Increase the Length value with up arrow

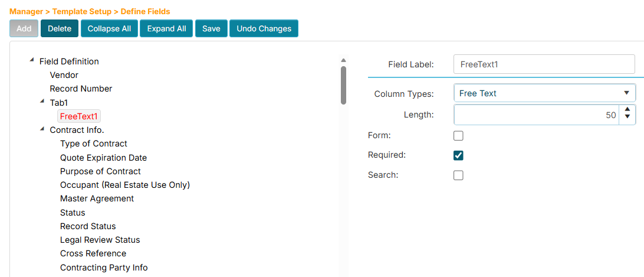627,110
